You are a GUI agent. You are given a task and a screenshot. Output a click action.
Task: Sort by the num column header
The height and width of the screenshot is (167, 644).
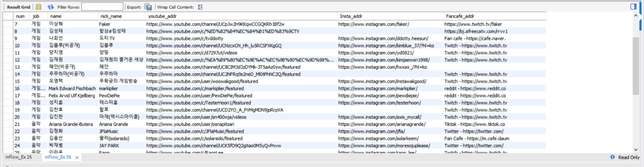[x=20, y=16]
